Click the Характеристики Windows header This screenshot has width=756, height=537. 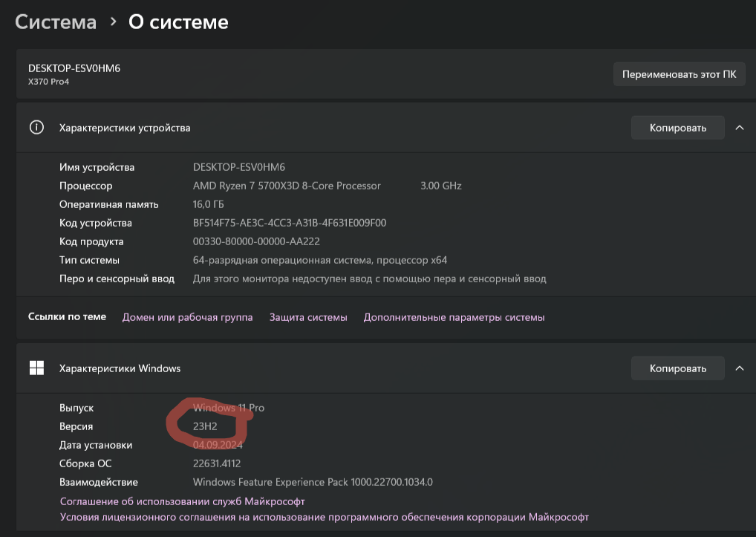(x=120, y=368)
